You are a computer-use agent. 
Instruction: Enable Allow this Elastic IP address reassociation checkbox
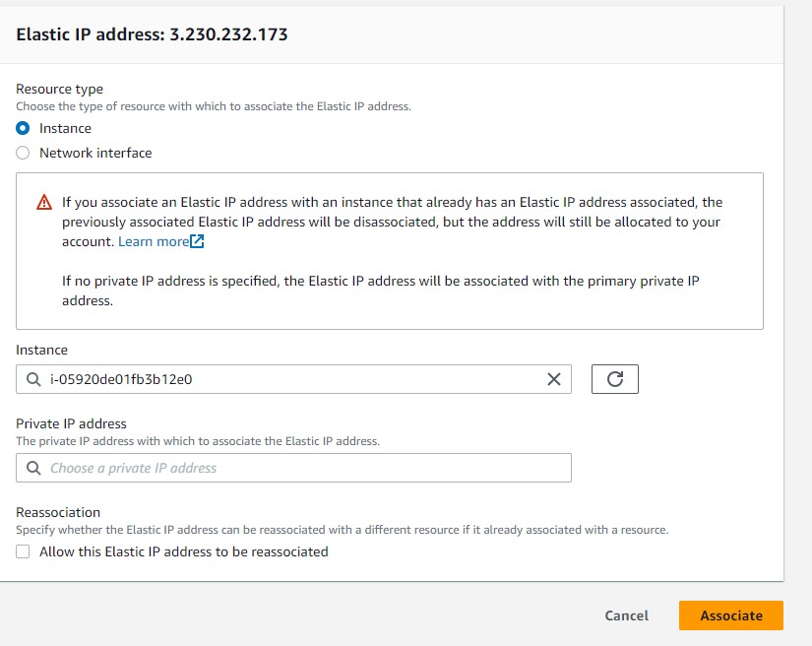pos(24,551)
